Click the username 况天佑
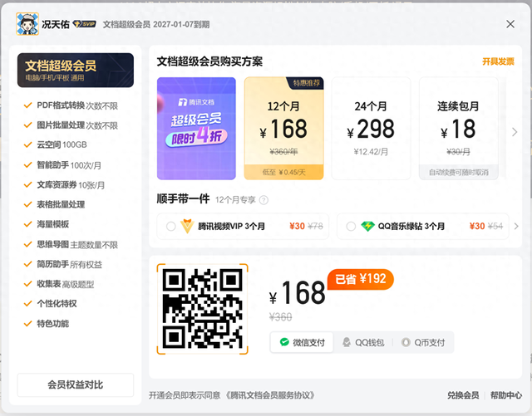Screen dimensions: 532x416 click(56, 24)
